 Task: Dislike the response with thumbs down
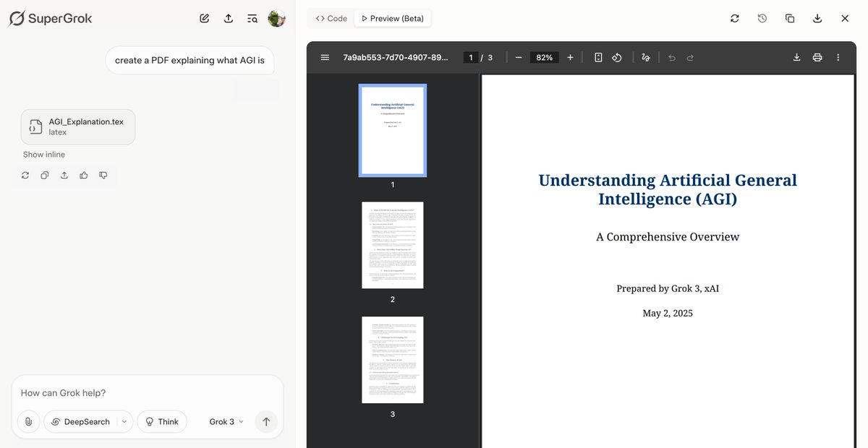(103, 175)
